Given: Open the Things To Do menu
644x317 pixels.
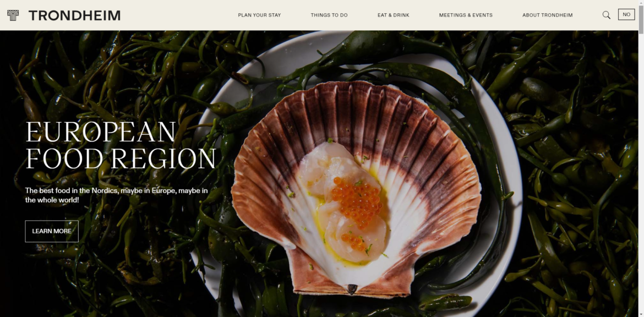Looking at the screenshot, I should [329, 15].
